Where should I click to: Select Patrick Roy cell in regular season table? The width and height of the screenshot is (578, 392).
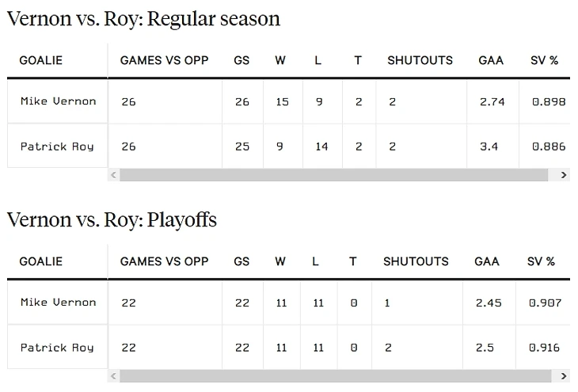(57, 147)
